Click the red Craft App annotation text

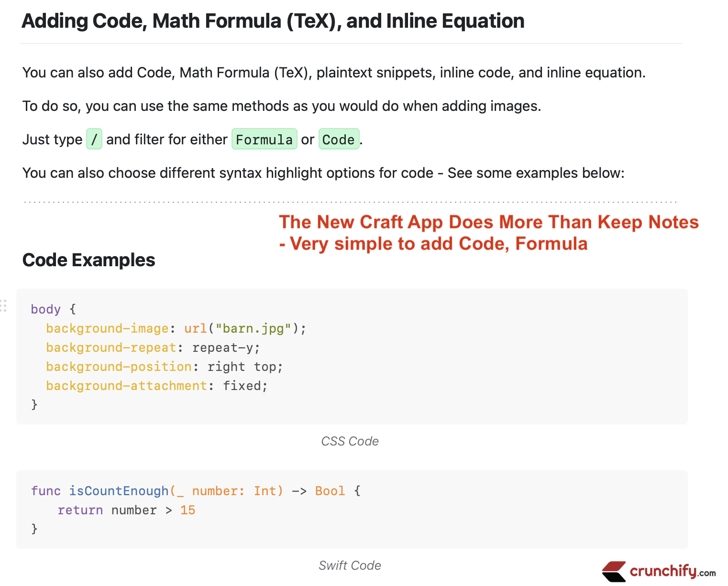(488, 233)
